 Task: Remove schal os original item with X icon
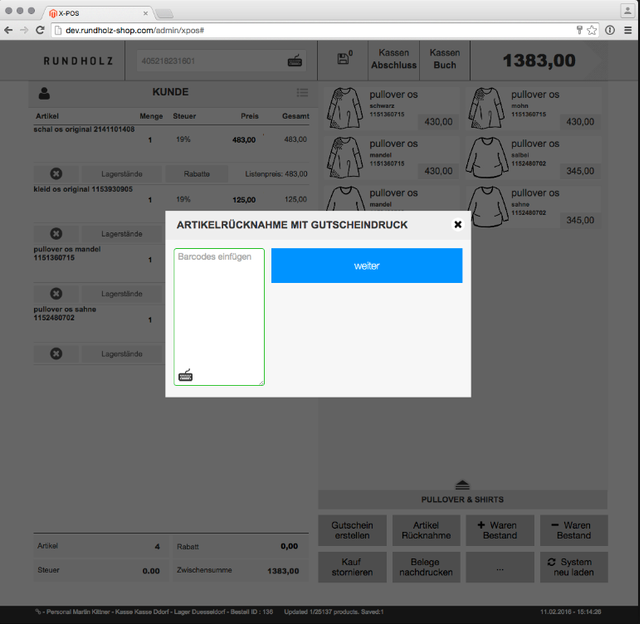[56, 174]
